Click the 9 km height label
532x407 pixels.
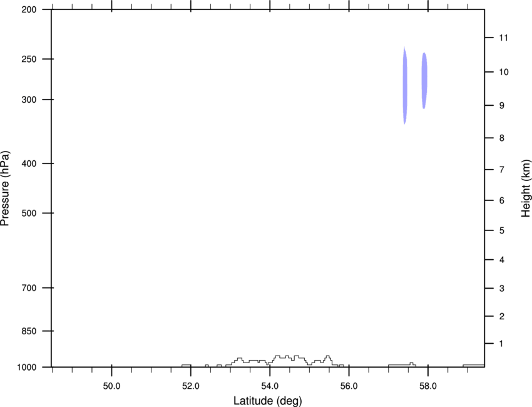pyautogui.click(x=501, y=106)
